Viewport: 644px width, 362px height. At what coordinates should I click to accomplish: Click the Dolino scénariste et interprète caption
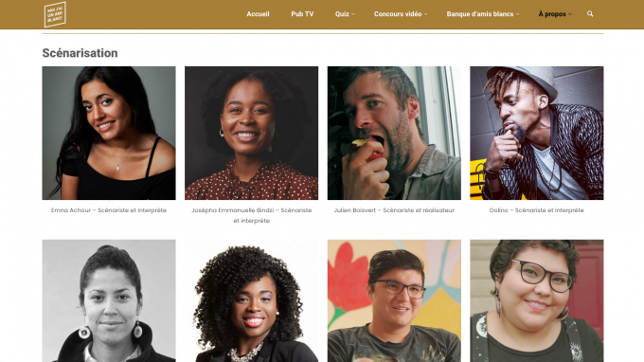537,210
